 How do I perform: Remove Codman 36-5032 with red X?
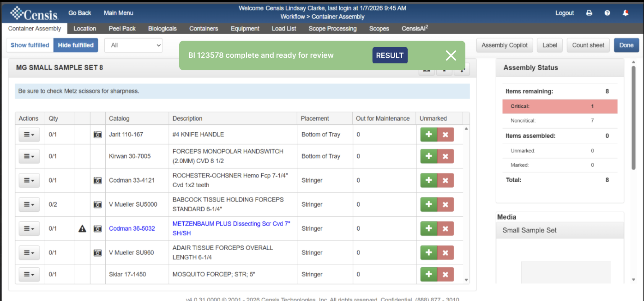point(445,228)
